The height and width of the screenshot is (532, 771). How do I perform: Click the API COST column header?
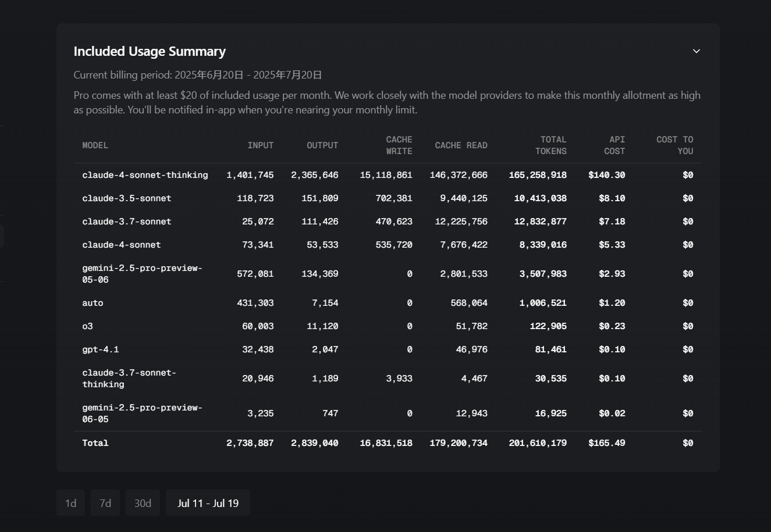click(614, 145)
